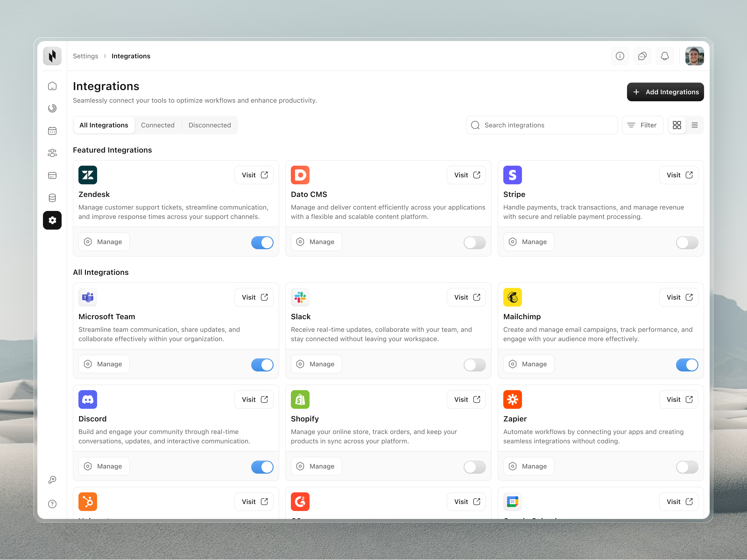
Task: Click the info icon in header
Action: click(620, 56)
